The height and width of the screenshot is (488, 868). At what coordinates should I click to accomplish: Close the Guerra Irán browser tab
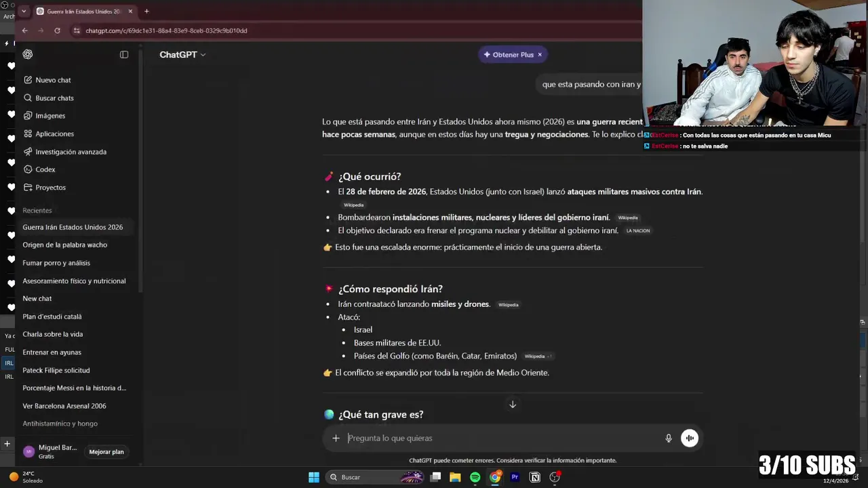pyautogui.click(x=130, y=11)
